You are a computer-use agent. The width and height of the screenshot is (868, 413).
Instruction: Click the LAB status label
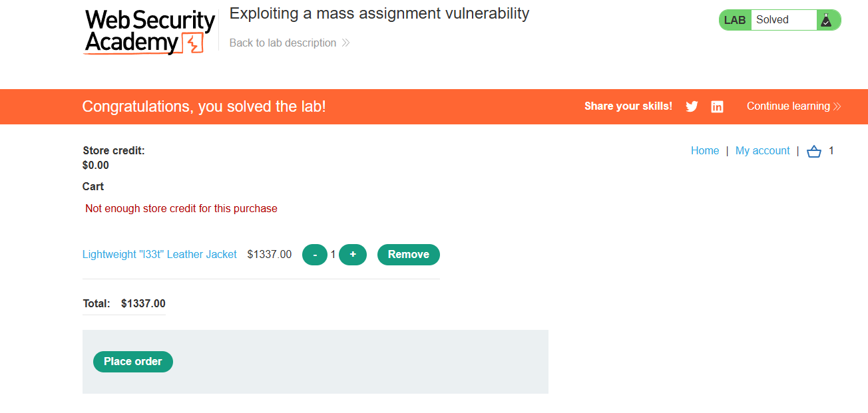point(734,20)
